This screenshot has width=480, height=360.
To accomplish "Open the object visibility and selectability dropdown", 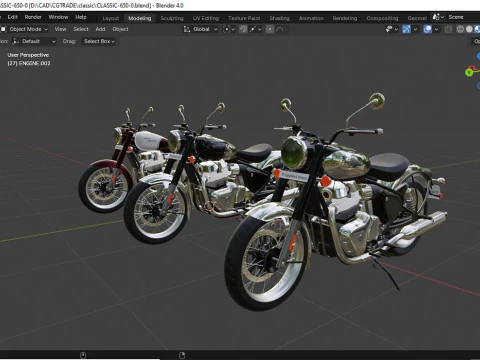I will [x=392, y=29].
